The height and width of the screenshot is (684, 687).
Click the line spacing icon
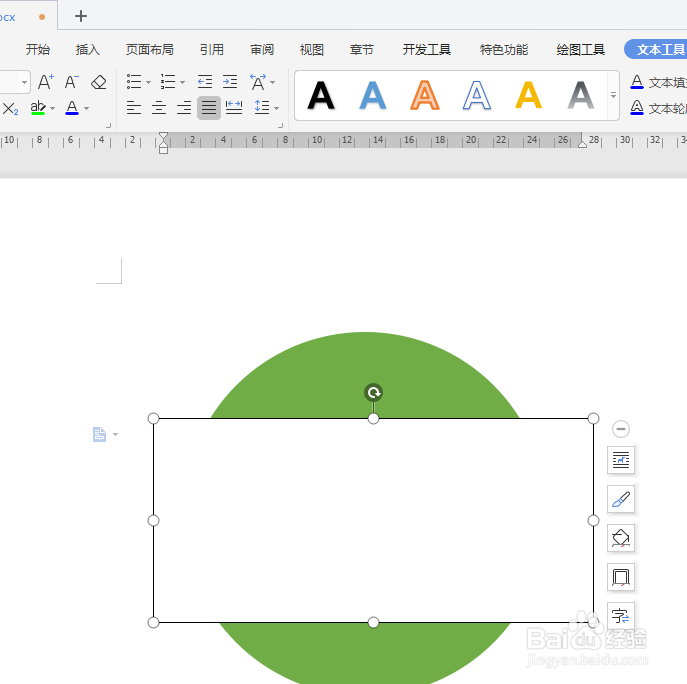click(x=262, y=107)
